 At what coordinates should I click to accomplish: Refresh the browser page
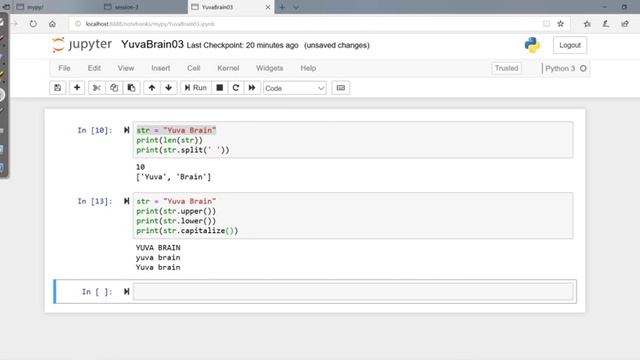tap(33, 24)
